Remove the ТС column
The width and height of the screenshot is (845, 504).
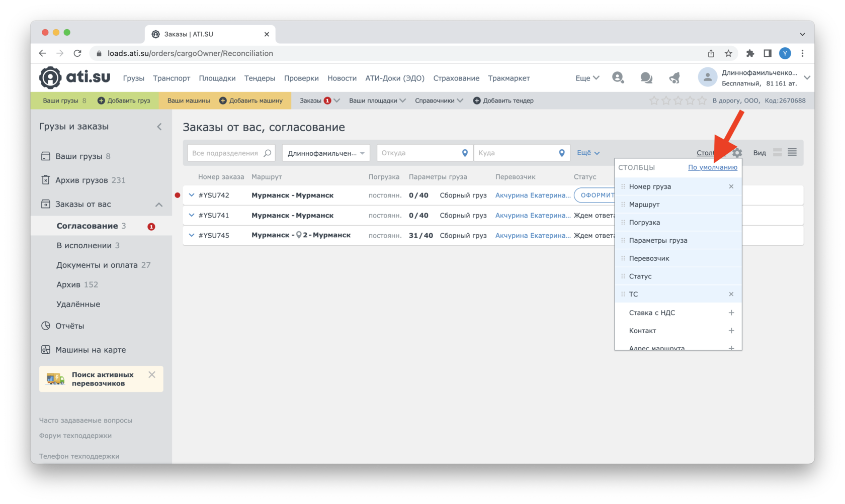point(731,294)
